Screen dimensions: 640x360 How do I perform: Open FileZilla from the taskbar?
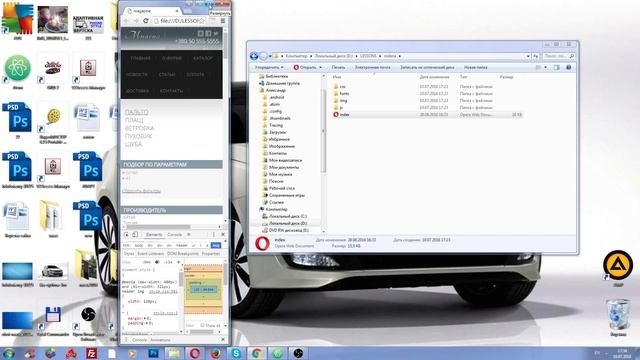(x=91, y=353)
